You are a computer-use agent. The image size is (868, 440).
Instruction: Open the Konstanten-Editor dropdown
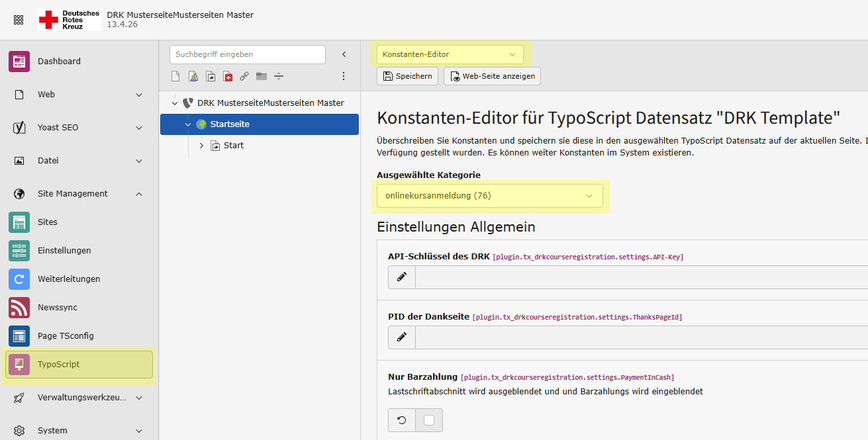(450, 54)
